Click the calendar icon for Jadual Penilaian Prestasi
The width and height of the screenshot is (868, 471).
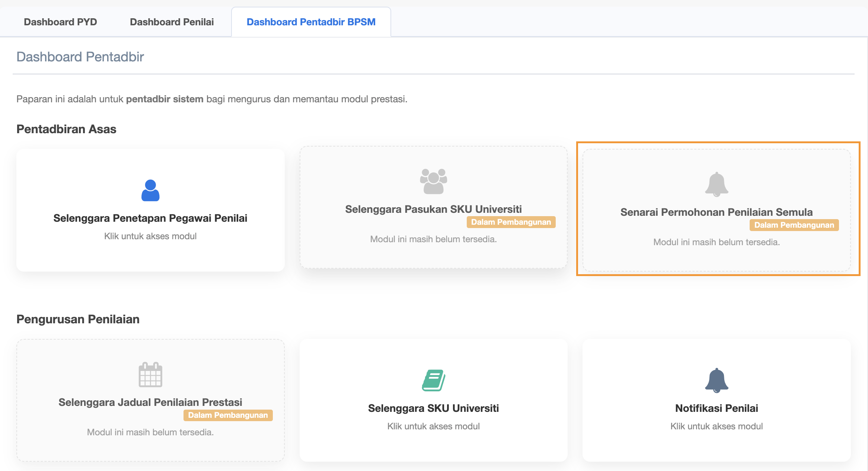150,375
